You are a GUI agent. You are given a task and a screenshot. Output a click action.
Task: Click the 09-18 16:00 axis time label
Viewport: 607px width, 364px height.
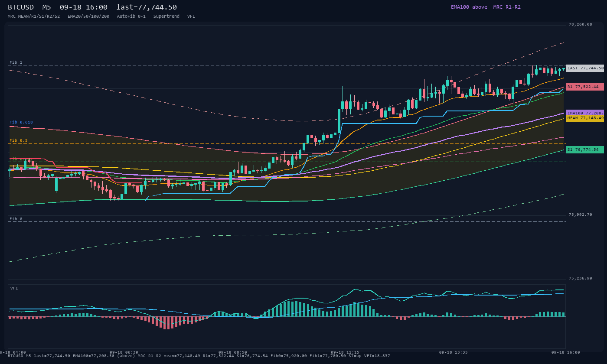click(565, 352)
